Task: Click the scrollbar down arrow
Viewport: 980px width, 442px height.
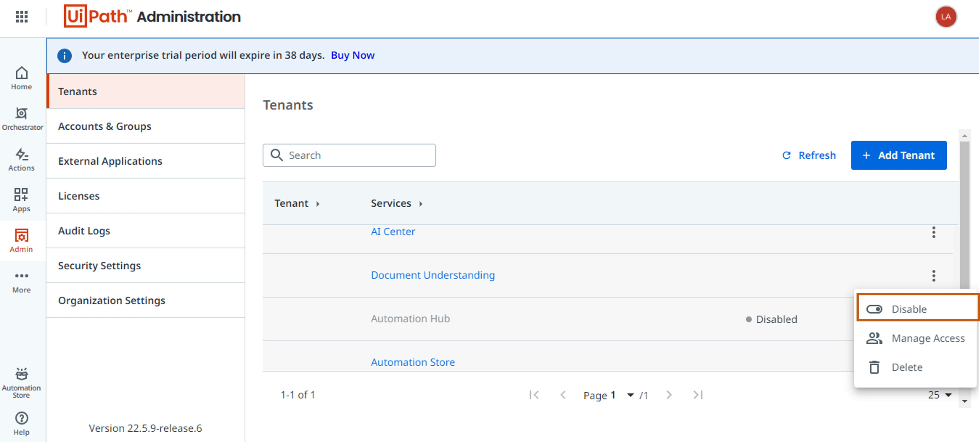Action: point(964,401)
